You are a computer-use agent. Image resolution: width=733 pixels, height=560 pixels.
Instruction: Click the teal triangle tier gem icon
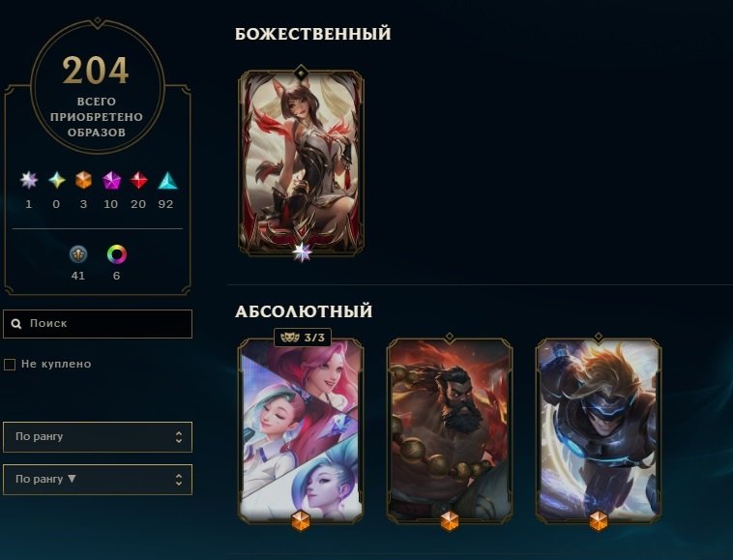click(x=167, y=181)
